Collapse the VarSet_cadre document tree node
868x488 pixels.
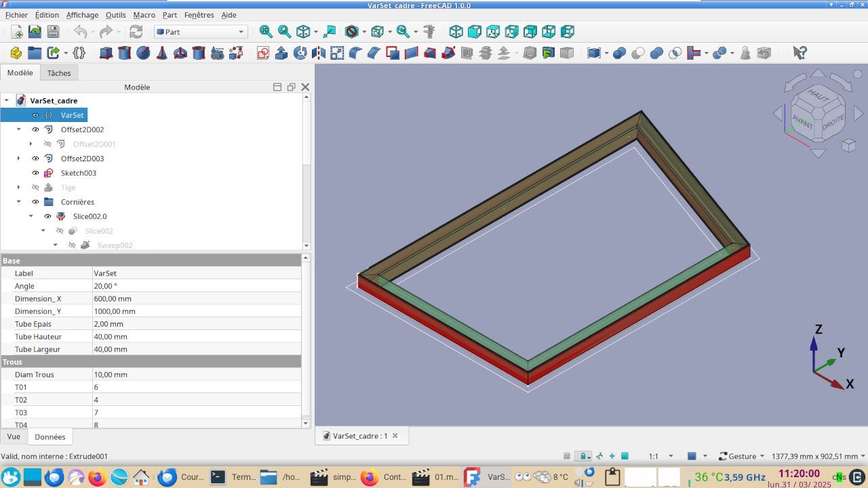(7, 100)
